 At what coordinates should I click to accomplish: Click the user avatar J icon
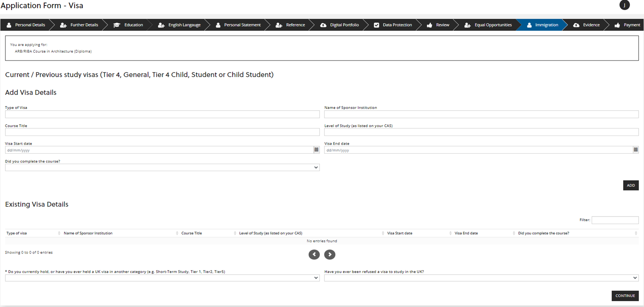[624, 5]
